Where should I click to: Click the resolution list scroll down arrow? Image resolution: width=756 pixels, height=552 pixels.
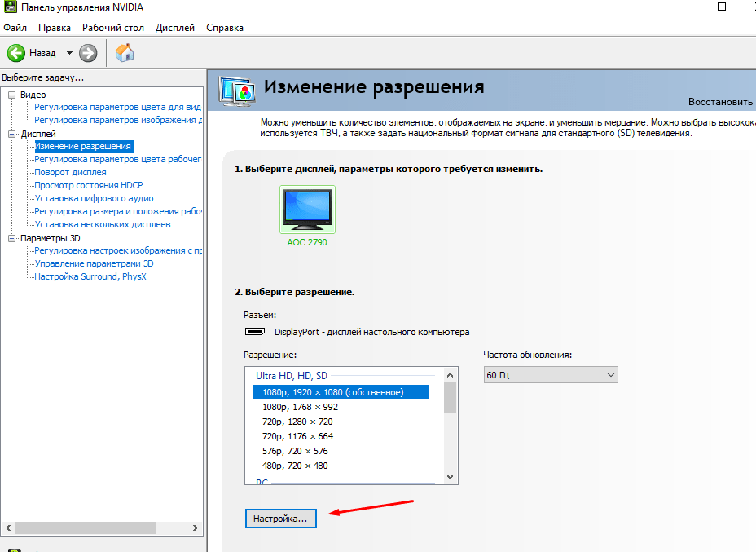point(450,476)
